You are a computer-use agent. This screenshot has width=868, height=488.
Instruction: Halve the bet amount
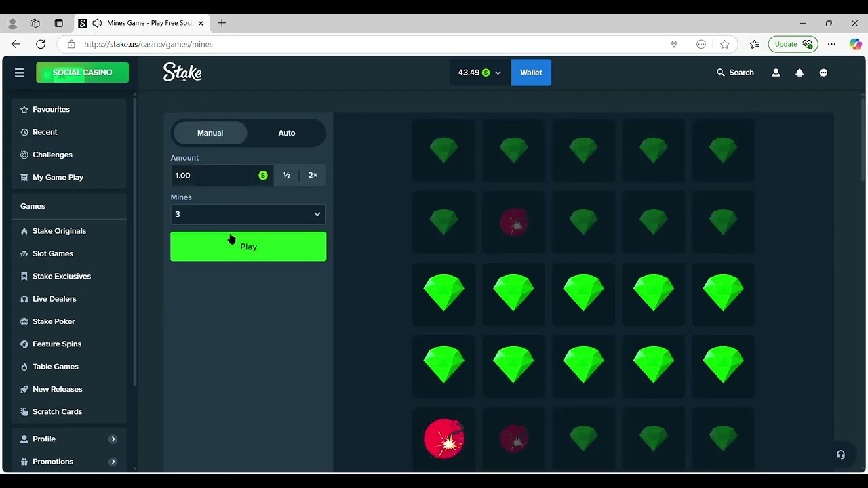[x=287, y=175]
